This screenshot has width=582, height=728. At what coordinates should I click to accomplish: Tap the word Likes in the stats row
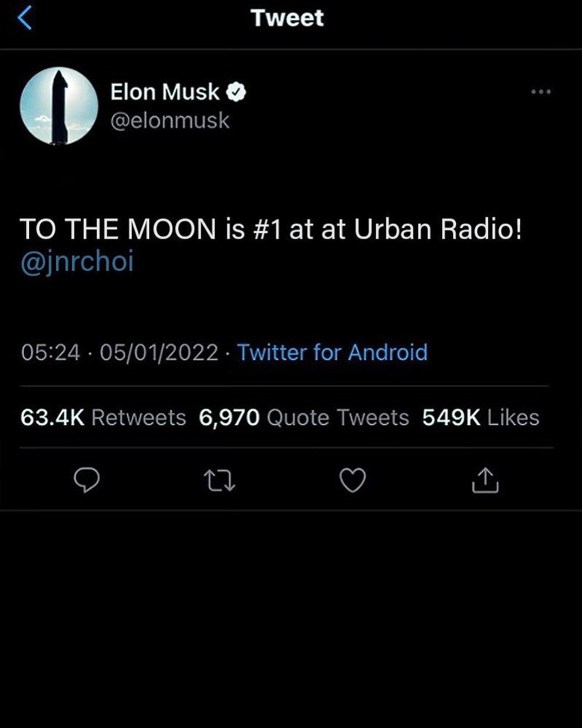513,417
